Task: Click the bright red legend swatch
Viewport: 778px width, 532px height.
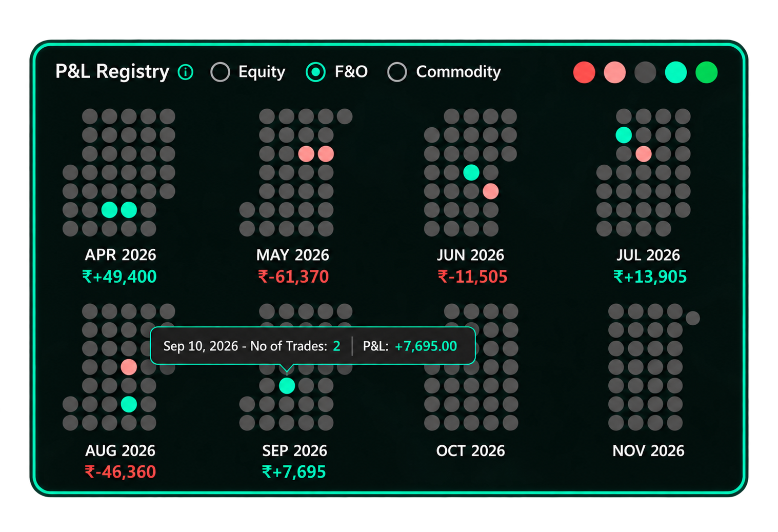Action: tap(584, 72)
